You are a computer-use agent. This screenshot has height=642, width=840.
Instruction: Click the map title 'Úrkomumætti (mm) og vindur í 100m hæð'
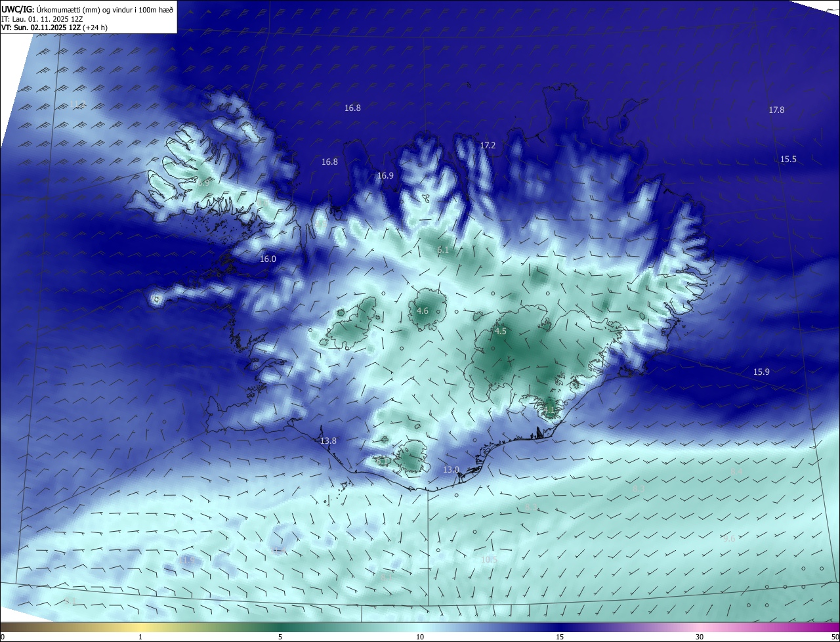click(x=105, y=9)
